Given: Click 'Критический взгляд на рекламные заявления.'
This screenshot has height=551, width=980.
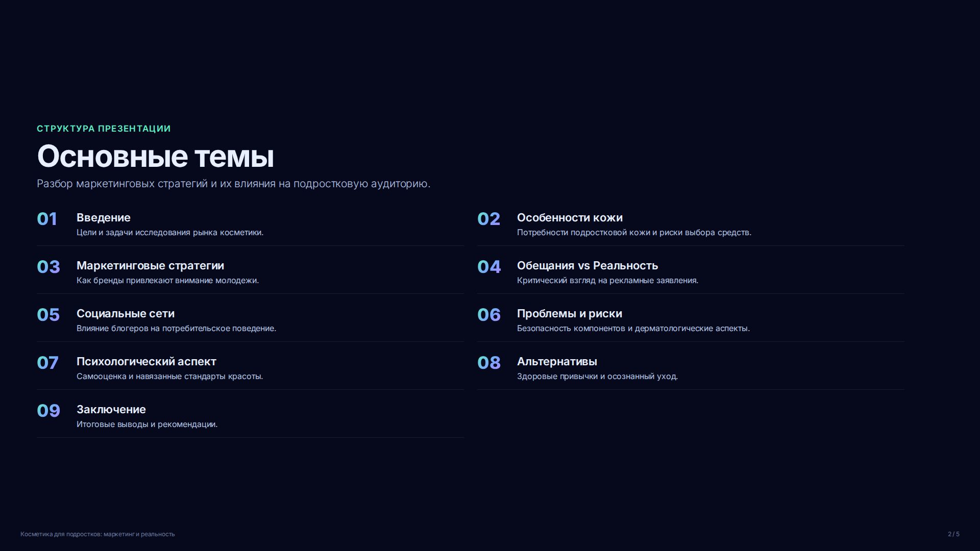Looking at the screenshot, I should click(607, 281).
